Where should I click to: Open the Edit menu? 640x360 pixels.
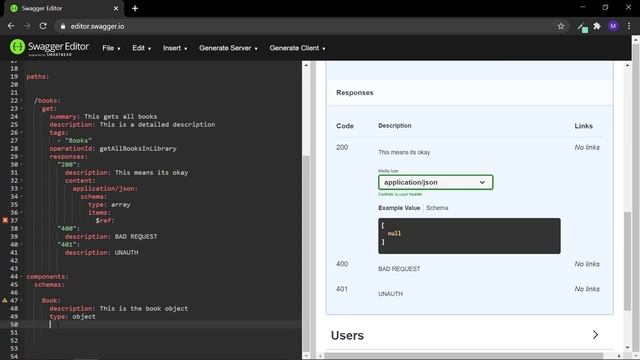pos(141,48)
